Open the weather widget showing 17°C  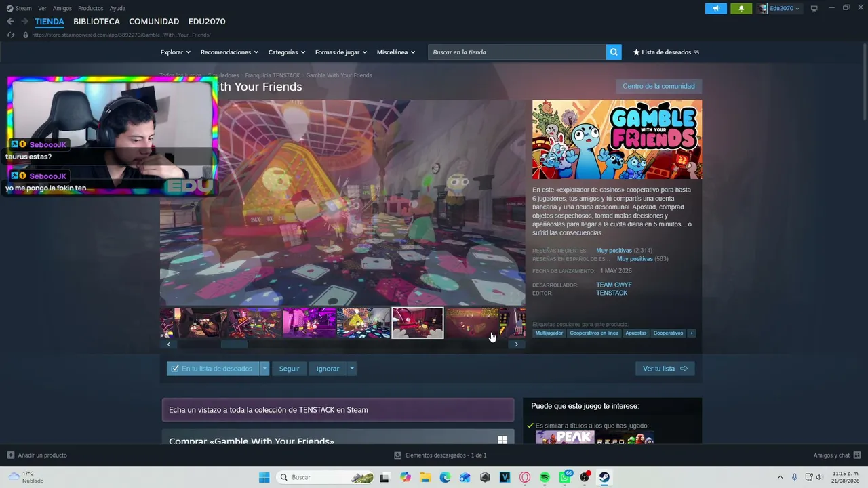pos(27,477)
